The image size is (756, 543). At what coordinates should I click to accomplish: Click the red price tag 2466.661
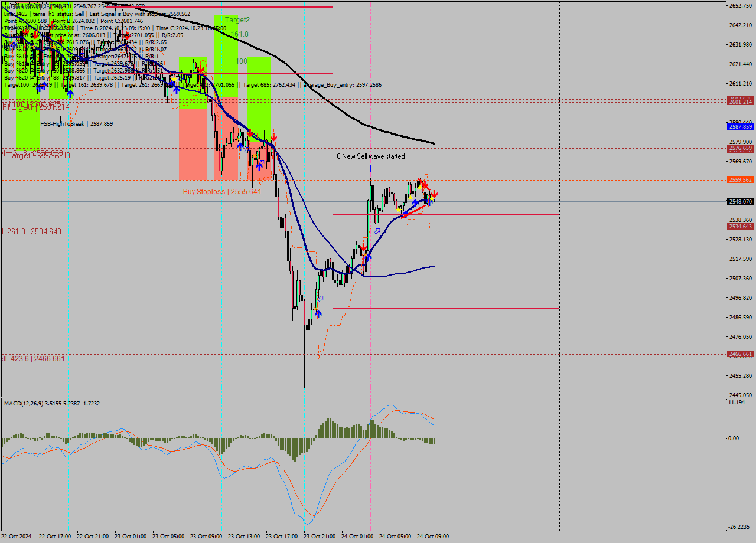[741, 354]
